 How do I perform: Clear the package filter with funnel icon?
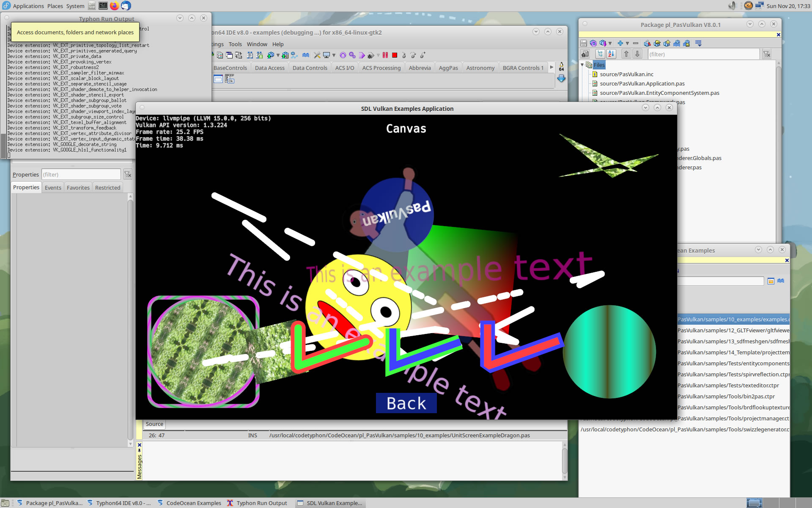(x=767, y=54)
